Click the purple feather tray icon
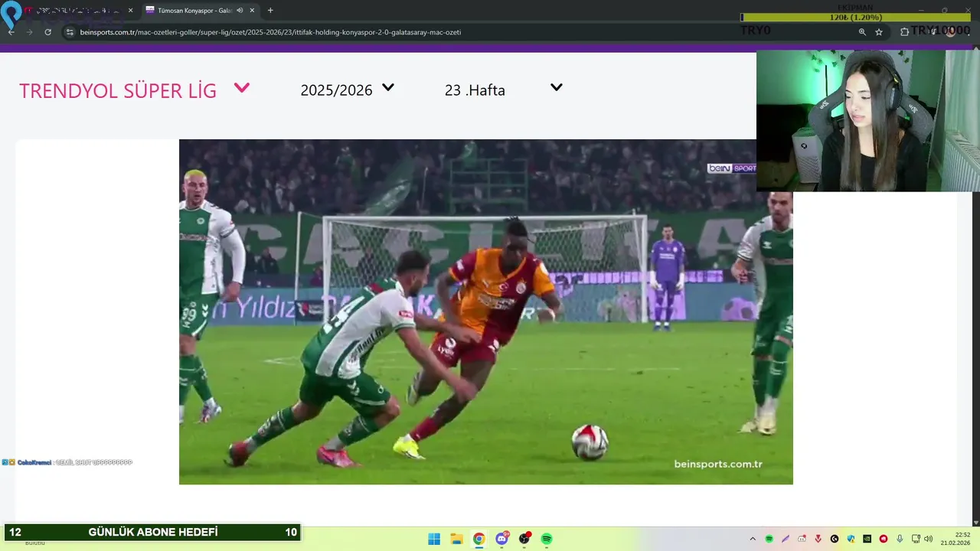 click(786, 539)
